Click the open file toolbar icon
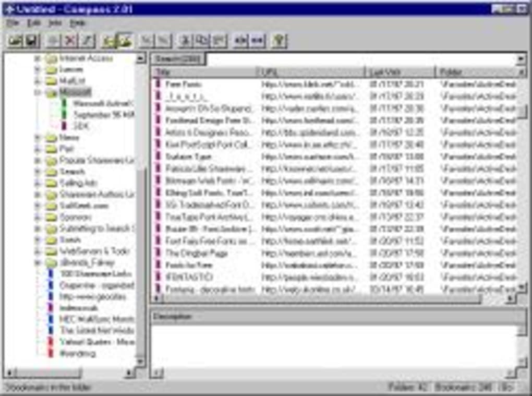This screenshot has width=532, height=396. click(15, 41)
